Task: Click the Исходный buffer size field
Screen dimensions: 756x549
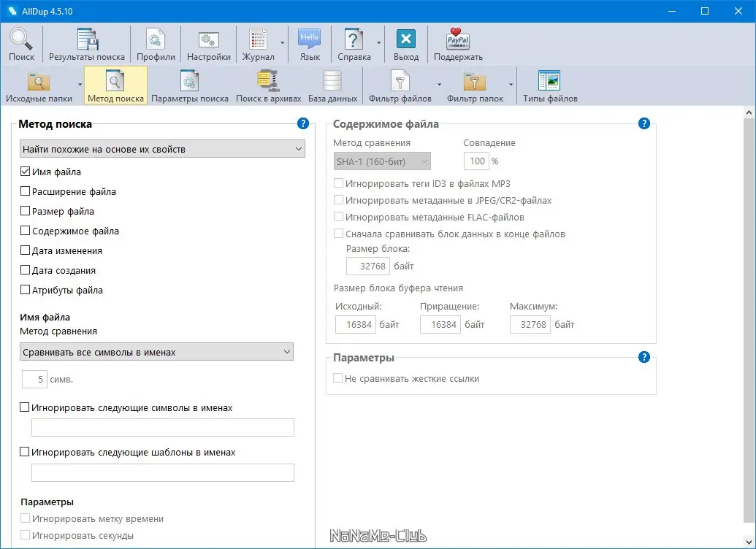Action: pyautogui.click(x=355, y=324)
